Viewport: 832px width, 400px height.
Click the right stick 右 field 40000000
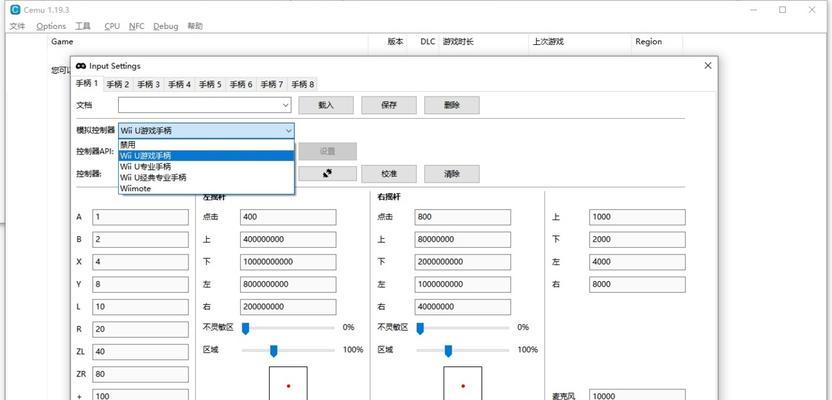[x=463, y=307]
